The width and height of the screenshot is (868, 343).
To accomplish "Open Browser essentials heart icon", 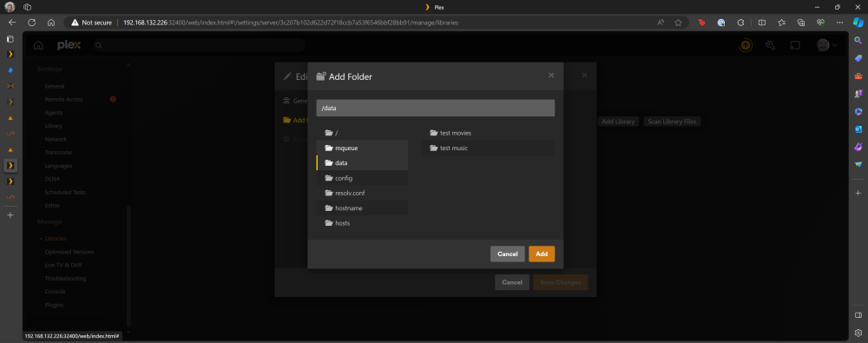I will point(821,23).
